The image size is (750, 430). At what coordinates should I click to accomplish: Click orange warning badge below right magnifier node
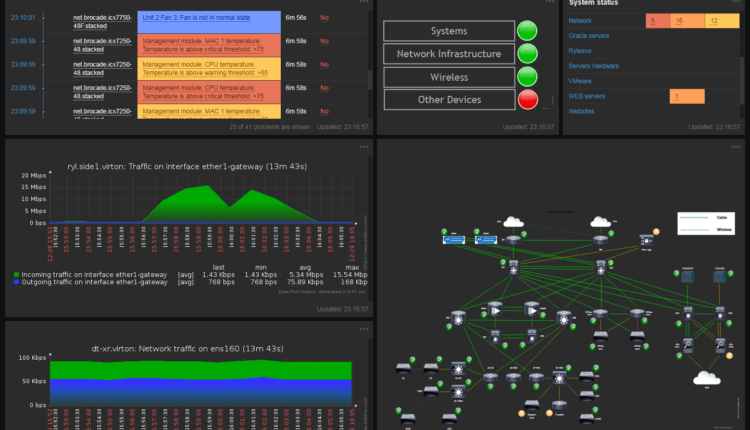[x=729, y=356]
